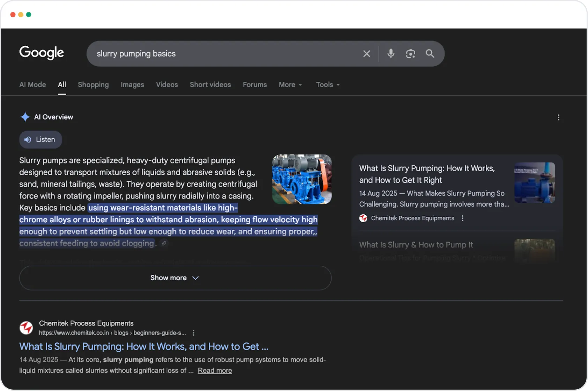The image size is (588, 391).
Task: Click the macOS yellow minimize dot
Action: pos(21,15)
